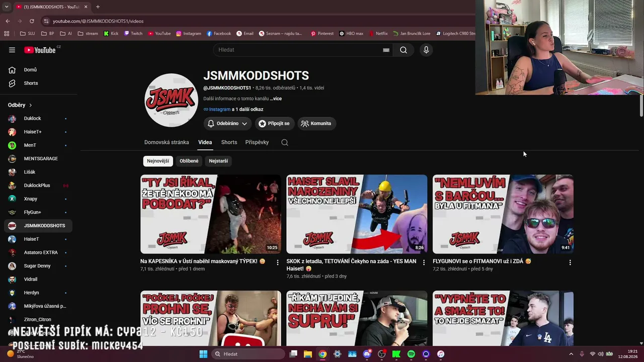Play the KAPESNÍKA v Ústí video thumbnail

[x=211, y=214]
